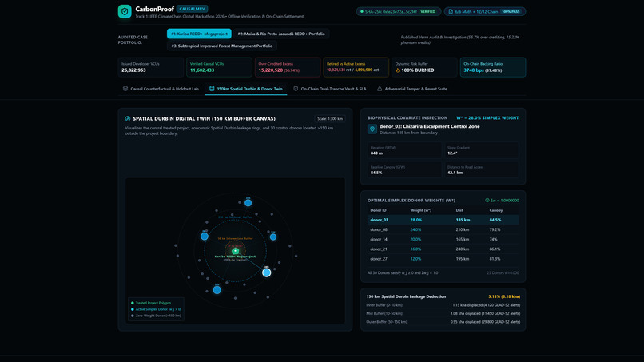Click the compass icon beside Spatial Durbin Digital Twin
Image resolution: width=644 pixels, height=362 pixels.
click(x=128, y=118)
